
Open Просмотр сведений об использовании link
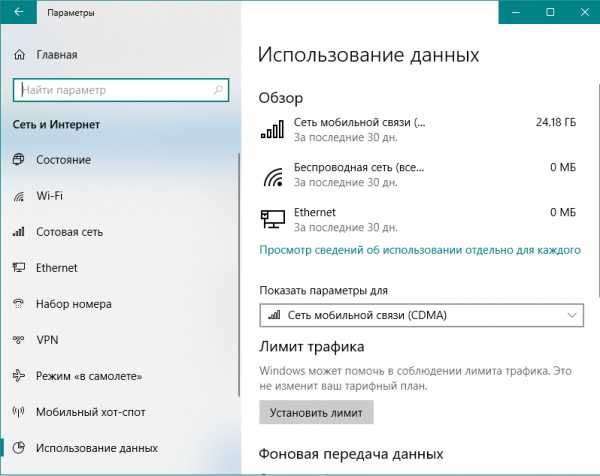pyautogui.click(x=420, y=250)
